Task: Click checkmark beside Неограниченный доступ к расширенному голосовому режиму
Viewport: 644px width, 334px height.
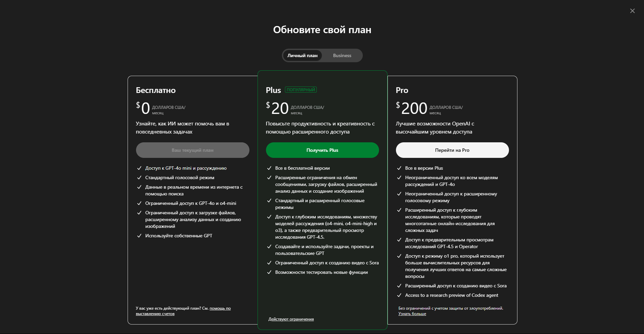Action: (x=399, y=194)
